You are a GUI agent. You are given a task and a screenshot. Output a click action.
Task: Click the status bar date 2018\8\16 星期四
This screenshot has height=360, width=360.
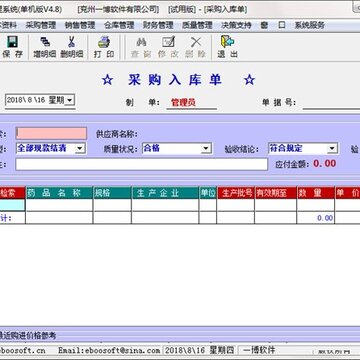click(x=199, y=350)
